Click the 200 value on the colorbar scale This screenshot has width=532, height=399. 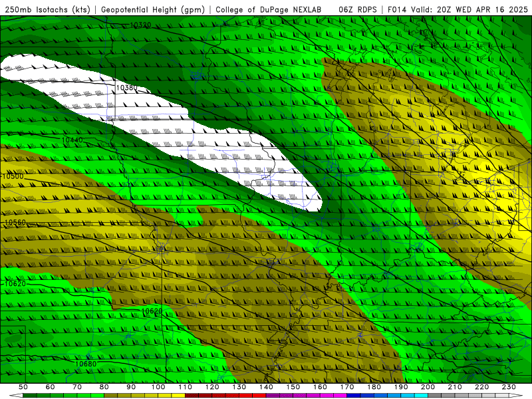(x=428, y=387)
